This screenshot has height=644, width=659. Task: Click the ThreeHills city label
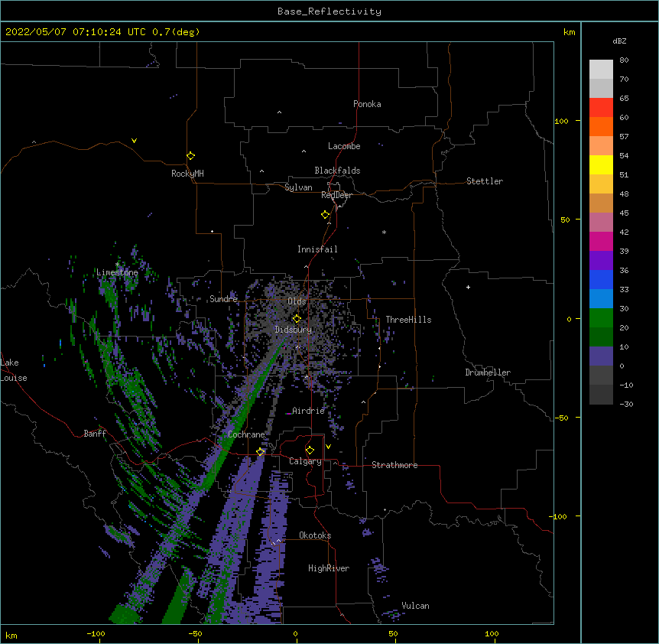point(408,320)
